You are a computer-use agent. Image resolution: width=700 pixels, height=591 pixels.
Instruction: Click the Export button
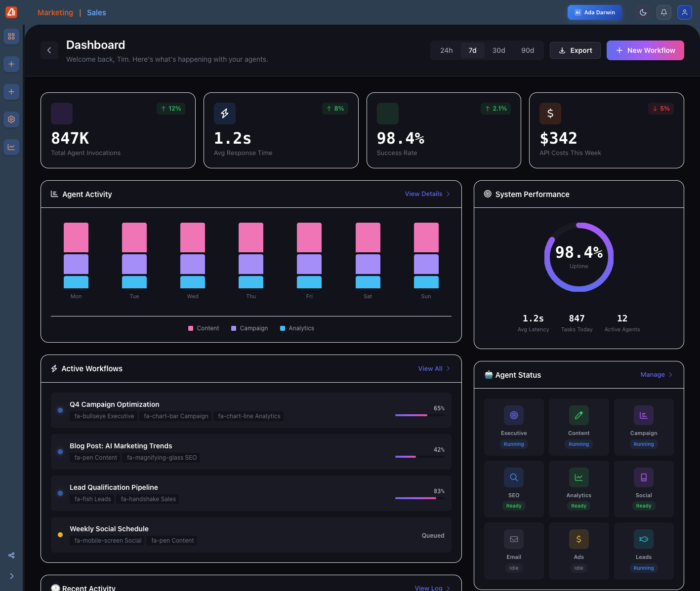pos(575,50)
